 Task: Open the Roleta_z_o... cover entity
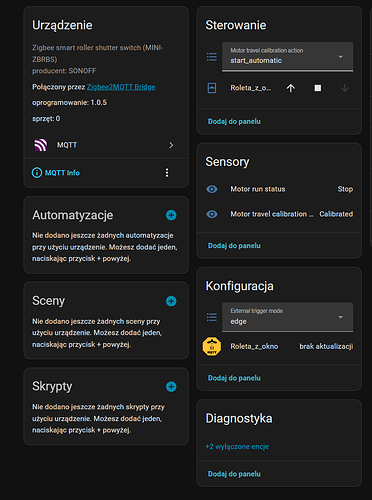[x=251, y=88]
